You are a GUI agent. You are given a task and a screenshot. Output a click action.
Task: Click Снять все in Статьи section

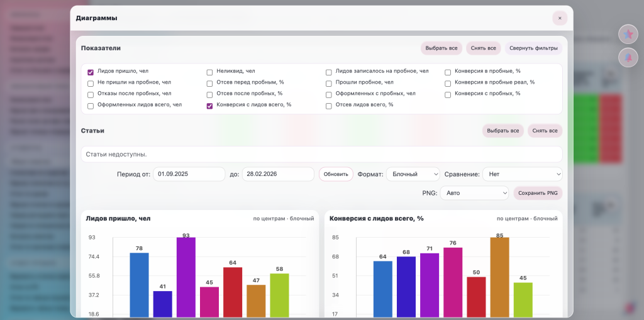pyautogui.click(x=545, y=131)
